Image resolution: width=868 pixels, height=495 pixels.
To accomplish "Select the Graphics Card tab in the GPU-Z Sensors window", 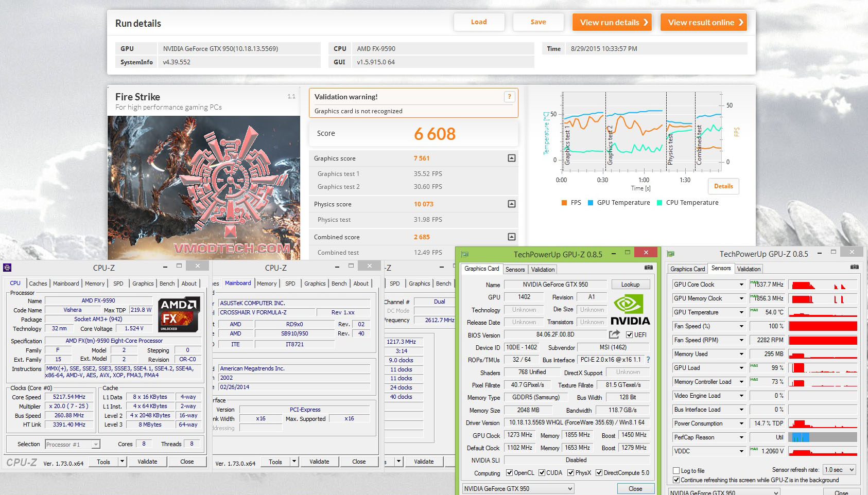I will click(688, 269).
